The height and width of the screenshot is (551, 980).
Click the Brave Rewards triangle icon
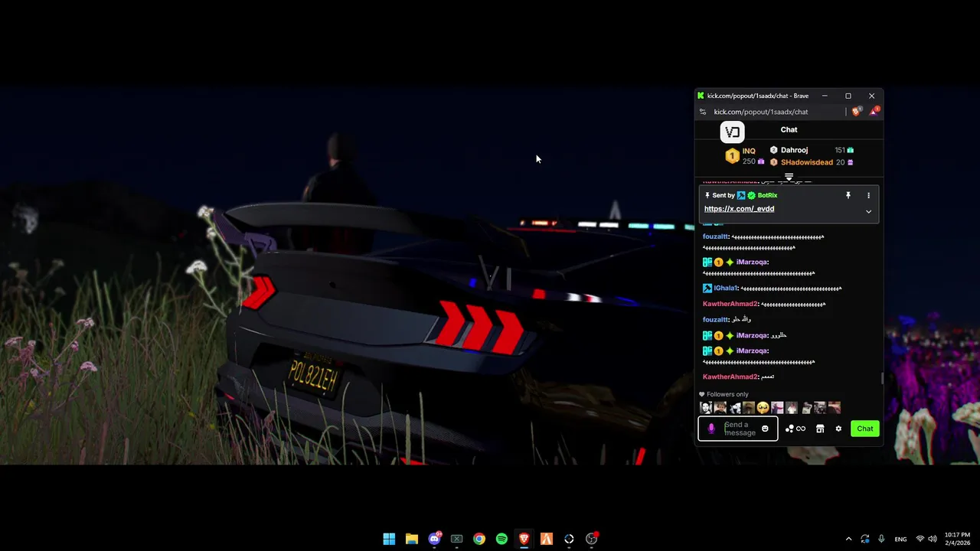[874, 112]
